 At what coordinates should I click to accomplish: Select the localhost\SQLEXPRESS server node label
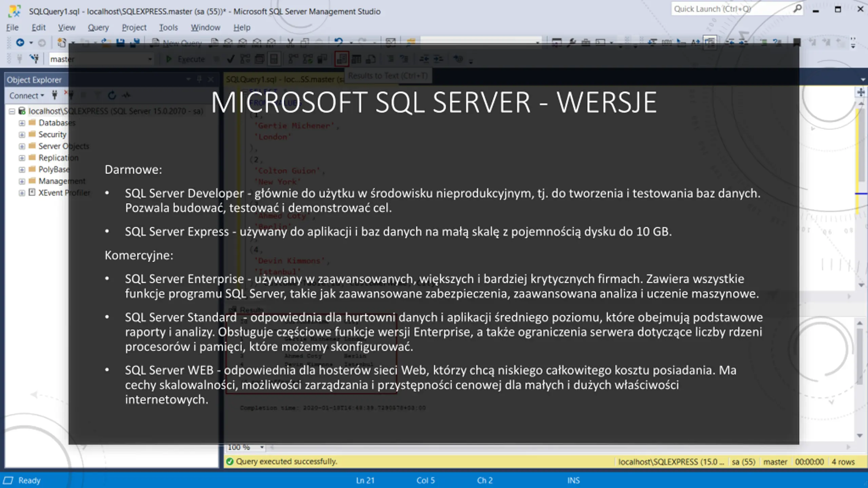point(116,111)
